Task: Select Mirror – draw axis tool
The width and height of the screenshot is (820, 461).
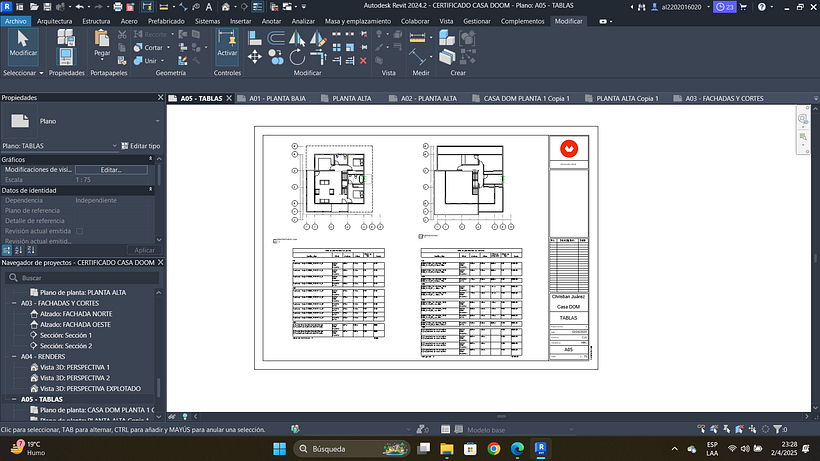Action: (x=318, y=38)
